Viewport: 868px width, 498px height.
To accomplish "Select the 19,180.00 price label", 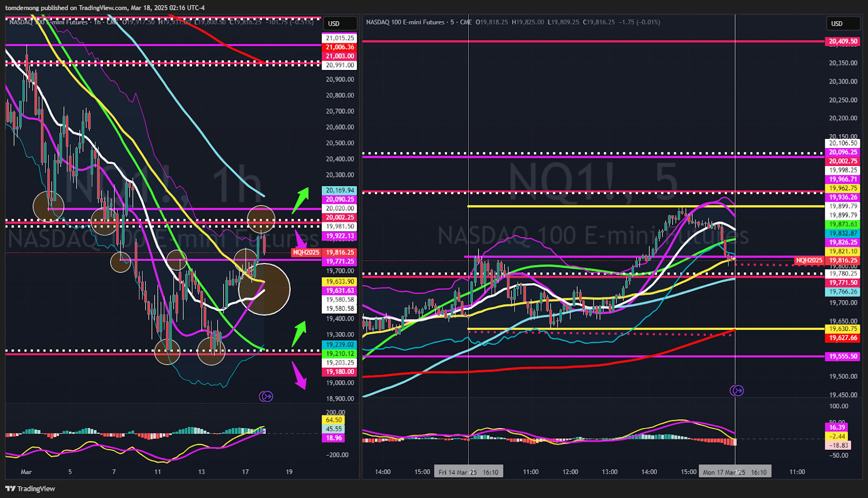I will point(340,372).
